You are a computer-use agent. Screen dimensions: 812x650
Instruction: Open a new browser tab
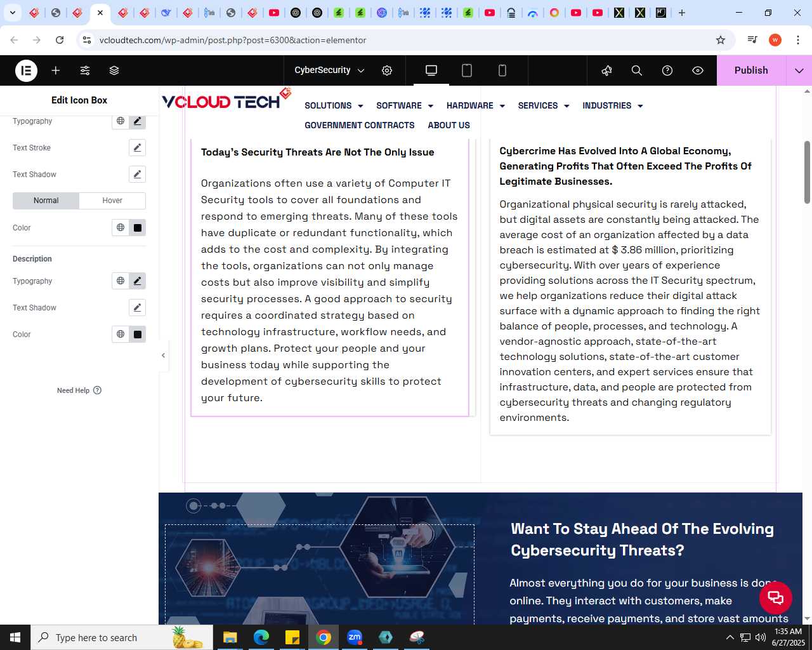pyautogui.click(x=682, y=13)
